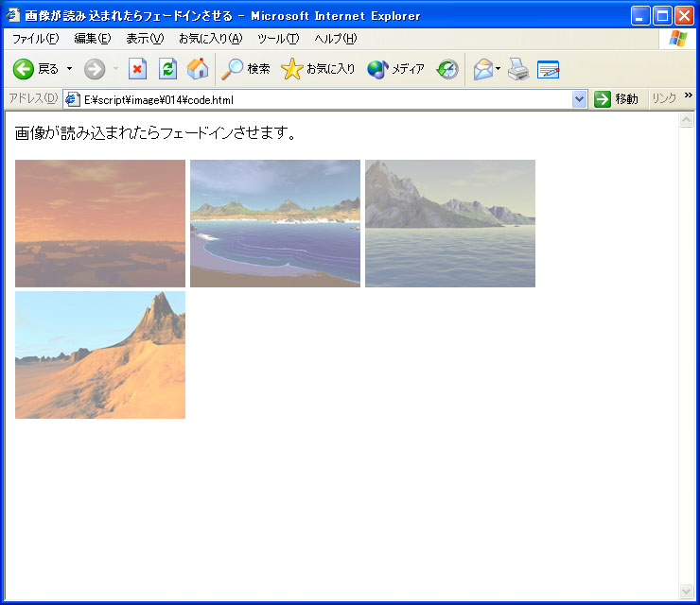
Task: Click the address bar with code.html path
Action: point(326,99)
